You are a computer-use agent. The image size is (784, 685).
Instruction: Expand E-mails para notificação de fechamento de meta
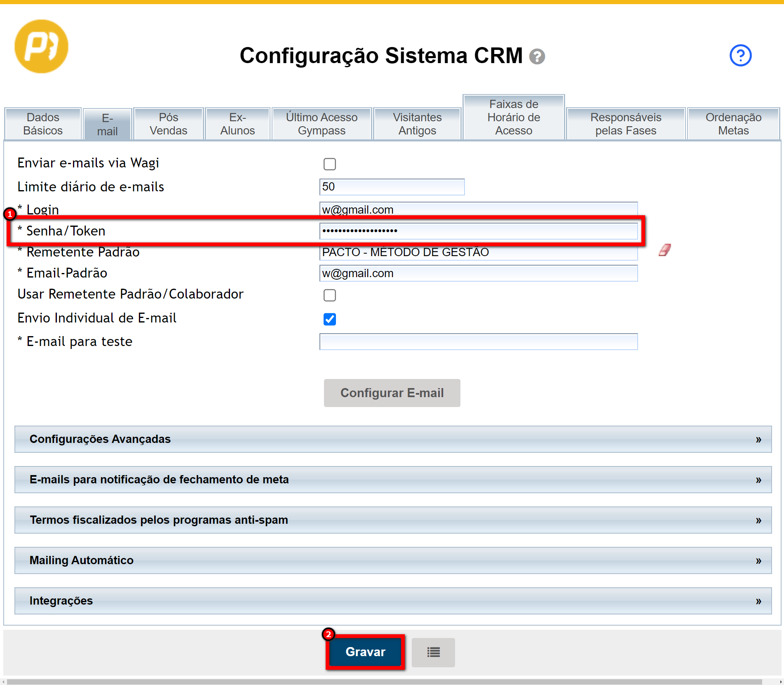click(x=393, y=480)
